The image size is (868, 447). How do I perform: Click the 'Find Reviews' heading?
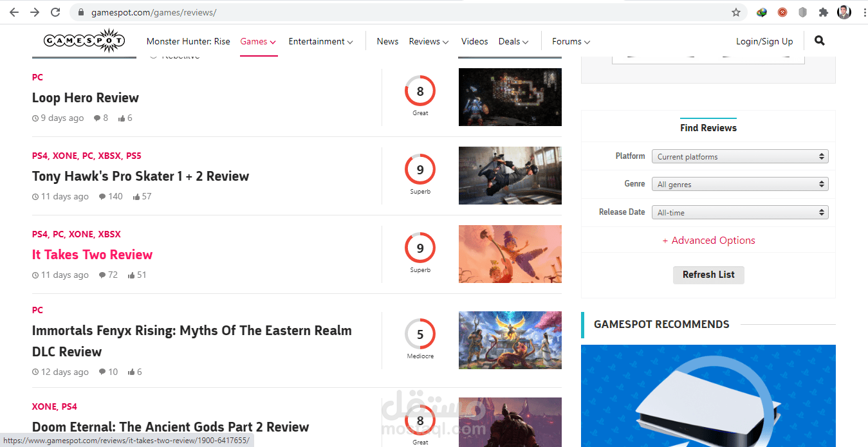708,128
